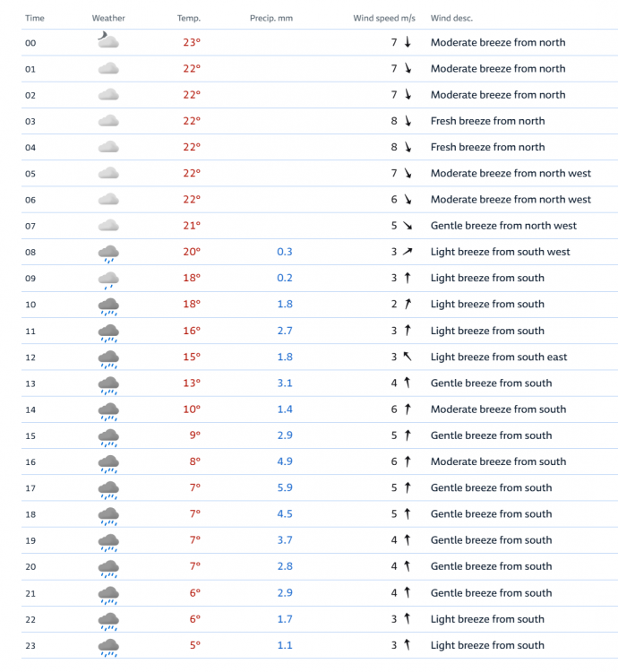The image size is (618, 672).
Task: Click the wind direction arrow at hour 07
Action: pyautogui.click(x=408, y=226)
